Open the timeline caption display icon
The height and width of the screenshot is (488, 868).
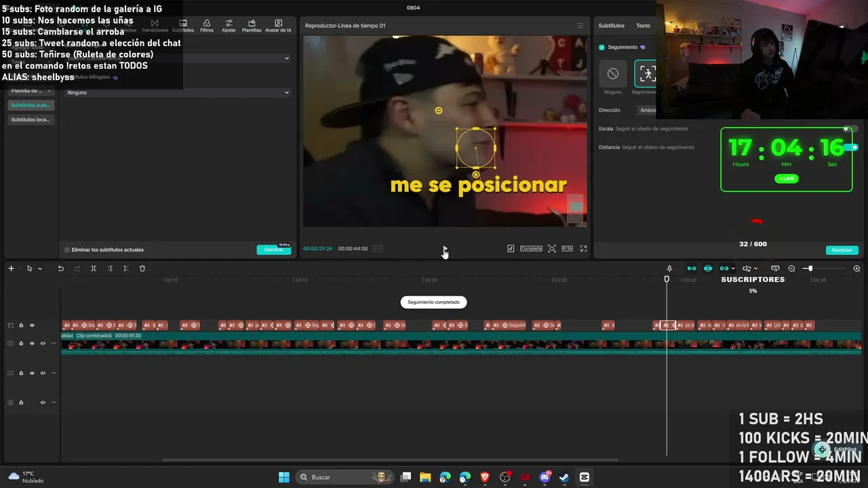tap(775, 268)
